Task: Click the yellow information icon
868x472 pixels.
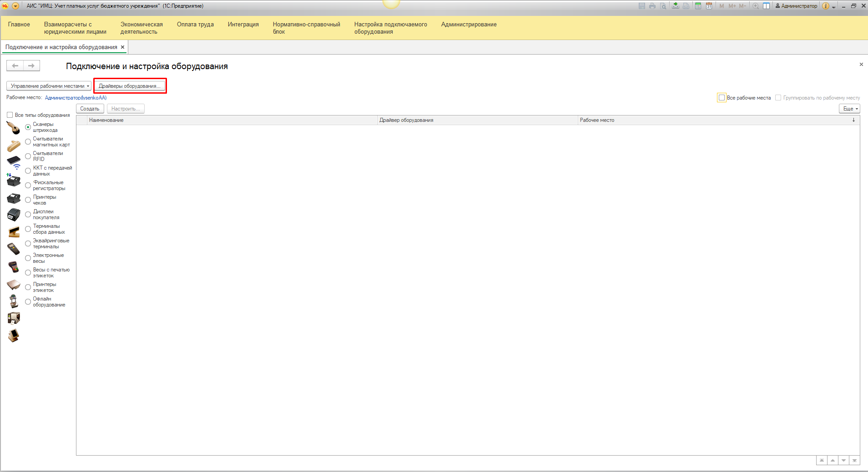Action: point(826,6)
